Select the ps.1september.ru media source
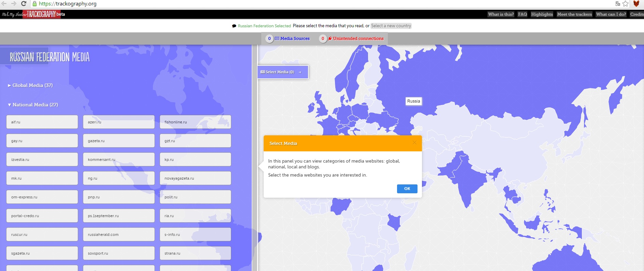 (119, 216)
